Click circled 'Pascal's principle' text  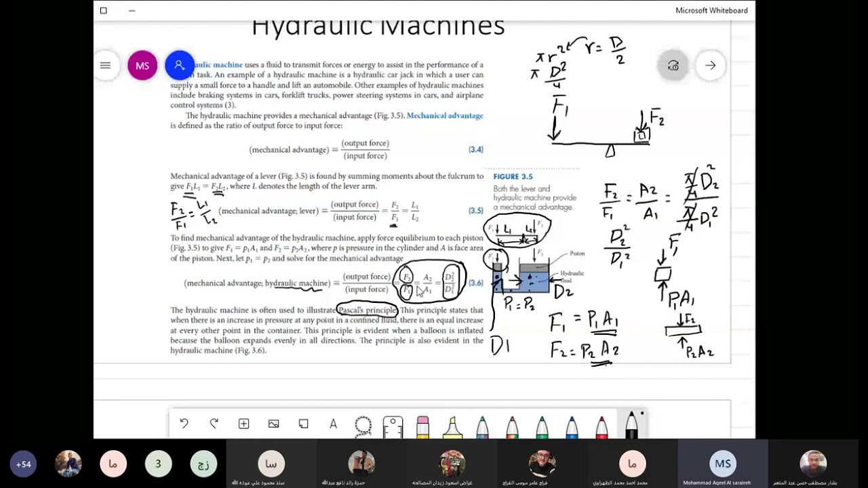click(x=367, y=310)
